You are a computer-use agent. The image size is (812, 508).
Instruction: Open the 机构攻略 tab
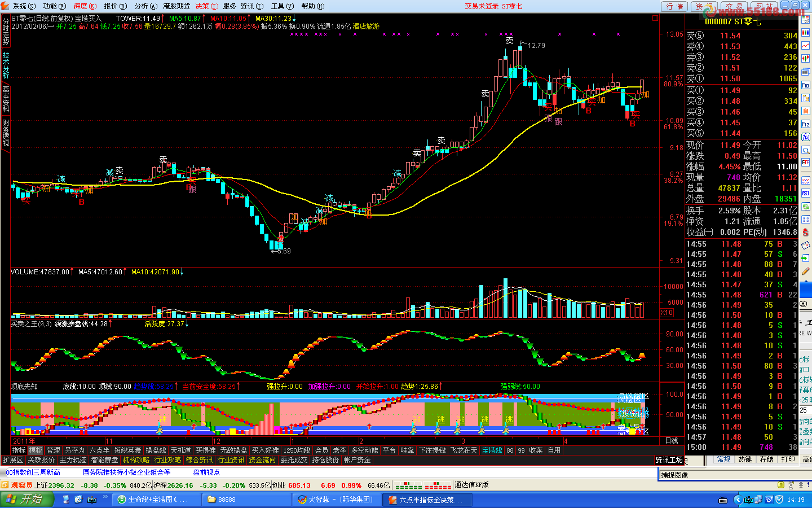coord(136,460)
